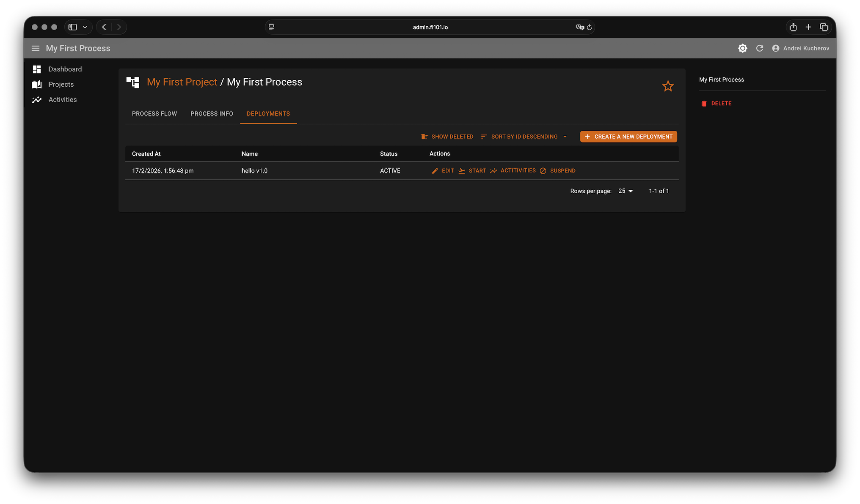Click Create A New Deployment button

tap(628, 137)
